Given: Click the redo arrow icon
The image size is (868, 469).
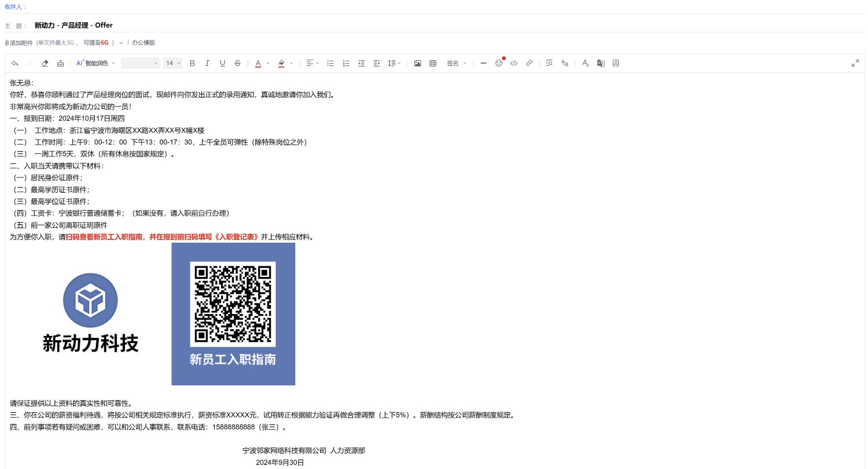Looking at the screenshot, I should pos(30,63).
